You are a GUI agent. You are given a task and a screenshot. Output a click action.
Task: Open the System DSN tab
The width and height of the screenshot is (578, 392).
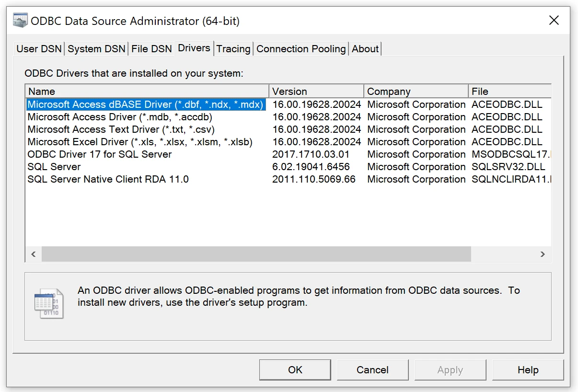pyautogui.click(x=96, y=49)
